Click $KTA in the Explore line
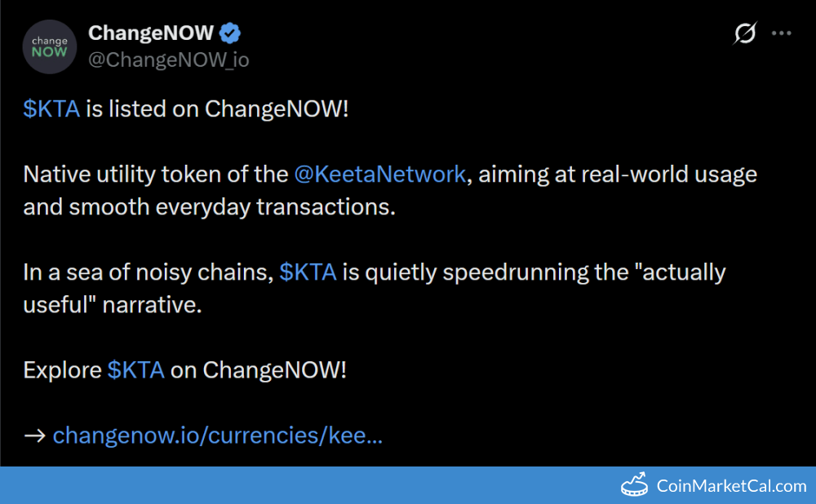816x504 pixels. point(135,370)
